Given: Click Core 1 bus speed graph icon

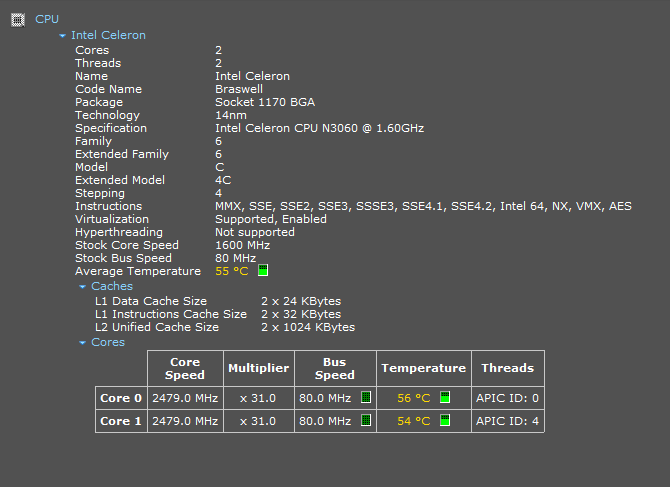Looking at the screenshot, I should point(366,420).
